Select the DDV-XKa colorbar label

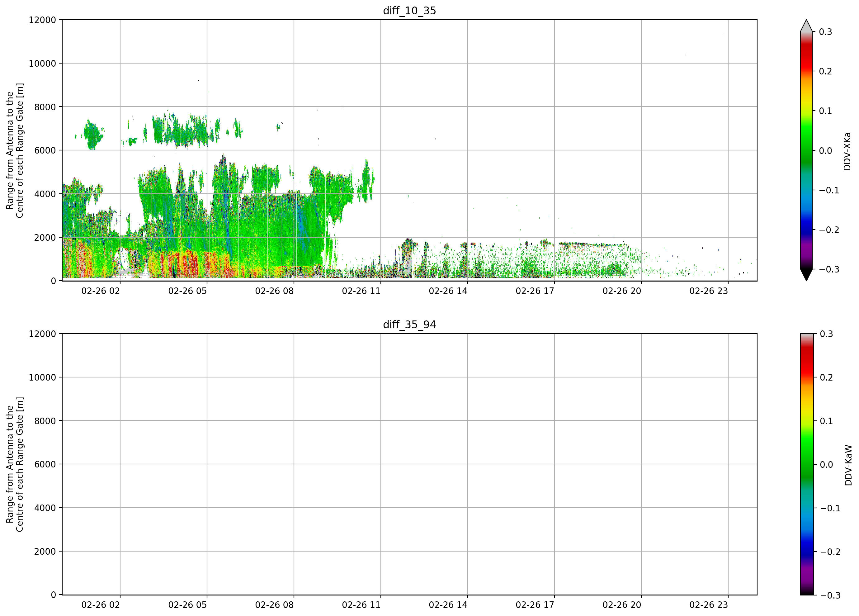[847, 151]
